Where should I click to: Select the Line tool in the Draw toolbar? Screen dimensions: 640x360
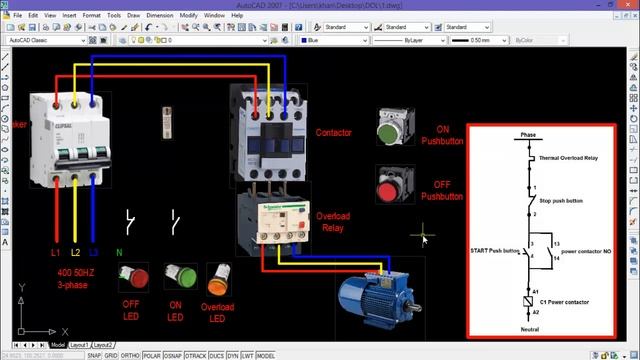[x=5, y=57]
